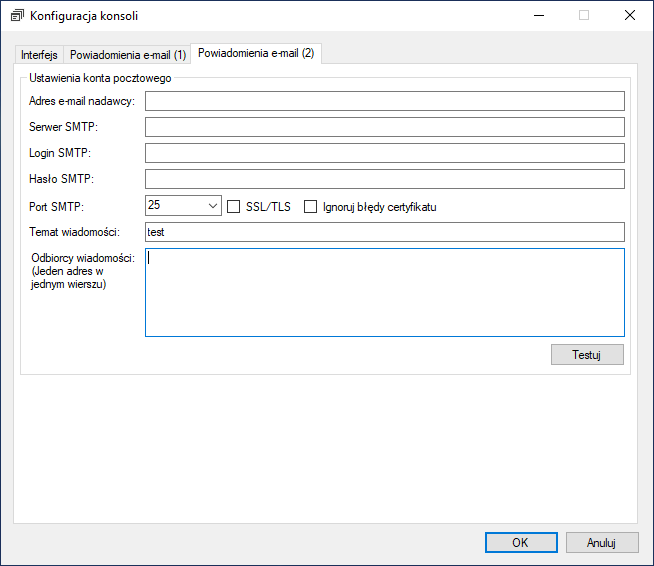The height and width of the screenshot is (566, 654).
Task: Click the Testuj button
Action: 587,355
